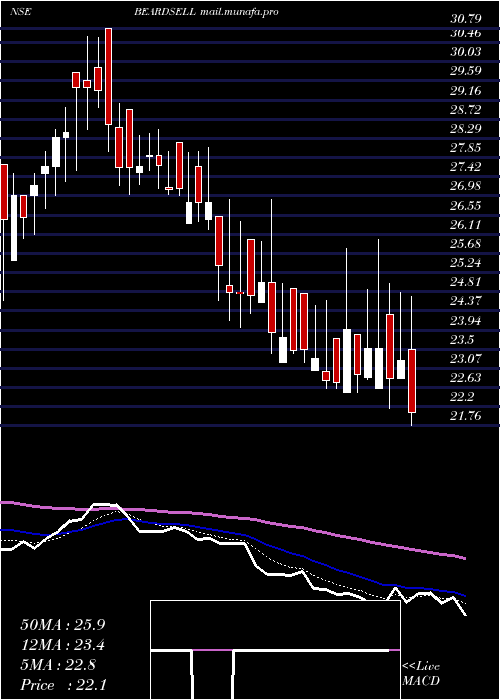Viewport: 500px width, 700px height.
Task: Click the 27.42 price axis label
Action: 466,167
